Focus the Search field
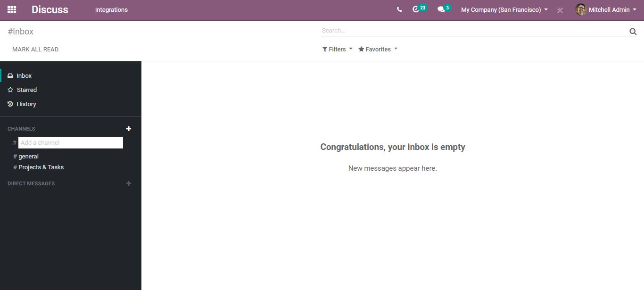This screenshot has height=290, width=644. tap(475, 31)
